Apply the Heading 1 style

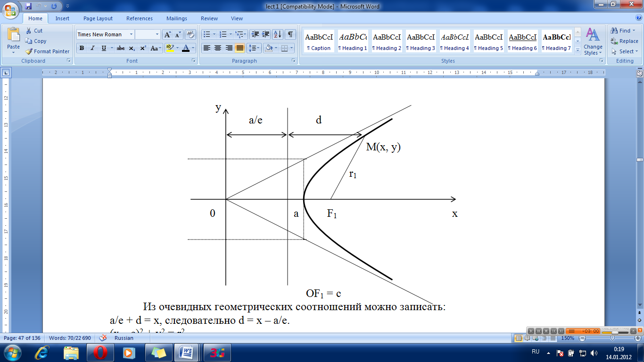pos(353,41)
